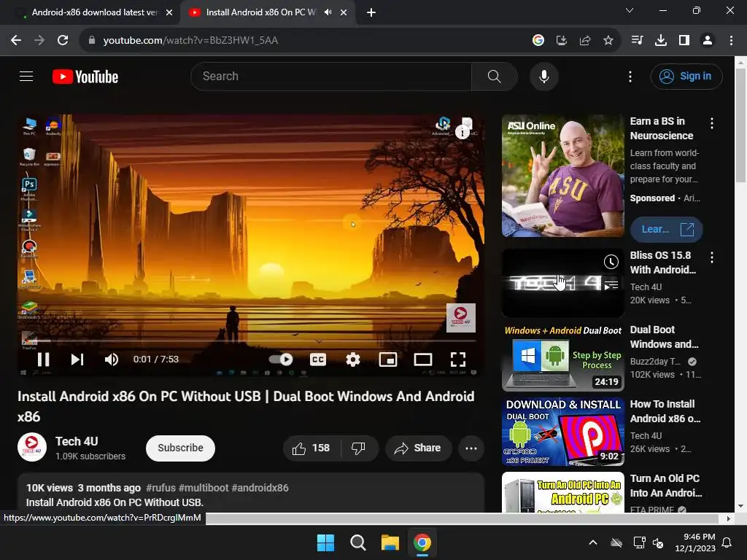This screenshot has height=560, width=747.
Task: Toggle Chrome side panel
Action: pyautogui.click(x=684, y=41)
